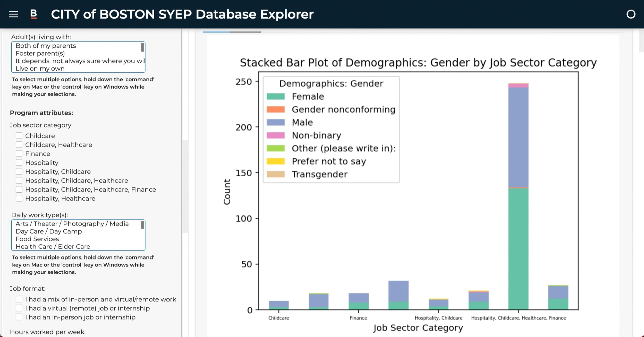This screenshot has height=337, width=644.
Task: Click the tallest stacked bar in chart
Action: tap(518, 196)
